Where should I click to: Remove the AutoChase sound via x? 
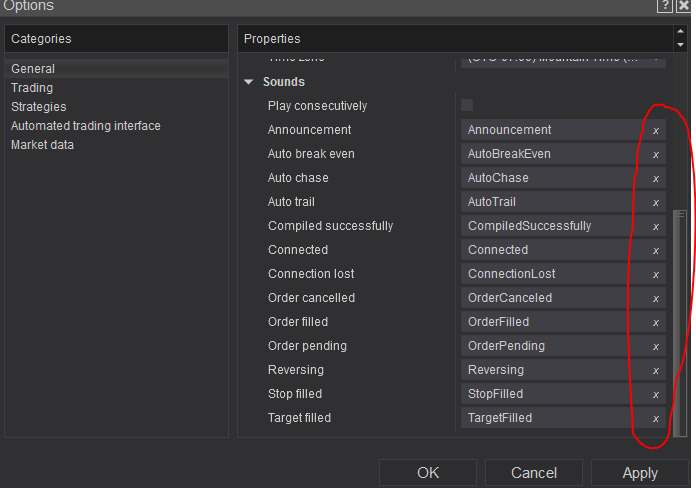tap(656, 178)
